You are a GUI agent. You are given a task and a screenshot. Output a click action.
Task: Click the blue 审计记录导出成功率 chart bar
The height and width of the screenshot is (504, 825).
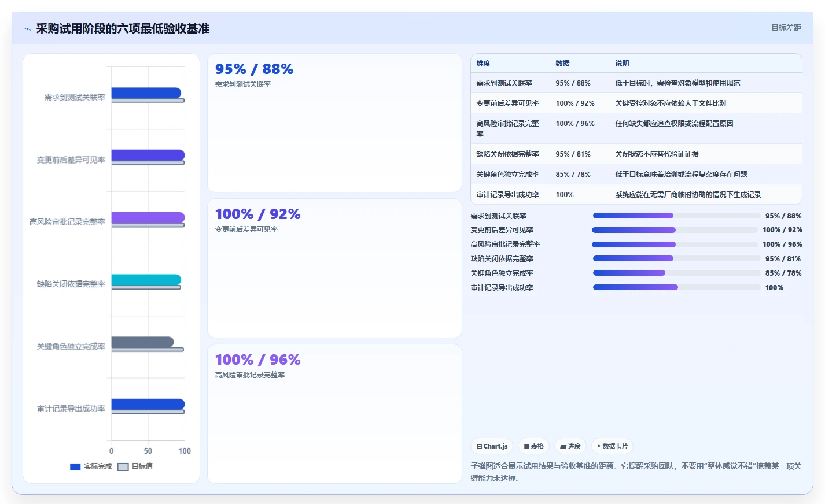[148, 405]
